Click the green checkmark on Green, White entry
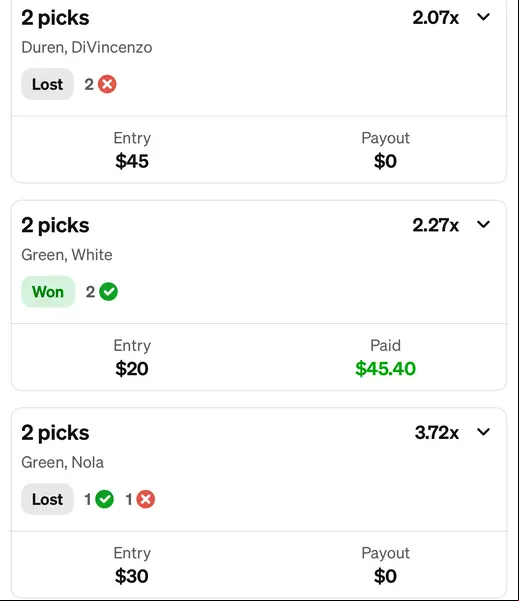This screenshot has width=519, height=601. pos(108,292)
